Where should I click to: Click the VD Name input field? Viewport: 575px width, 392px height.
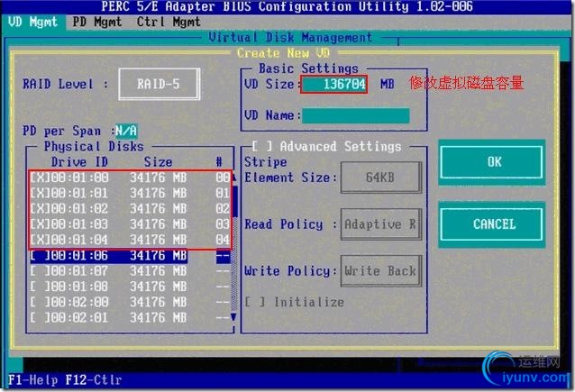click(x=355, y=115)
